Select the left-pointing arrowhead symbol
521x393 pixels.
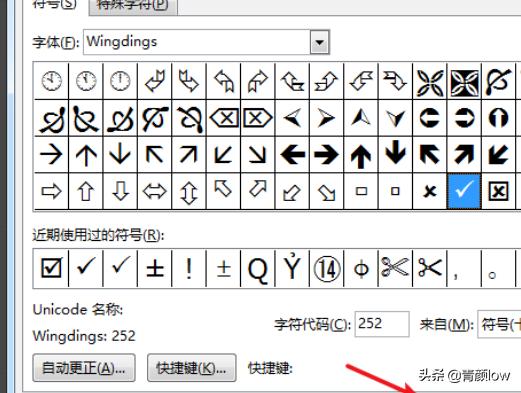pyautogui.click(x=292, y=118)
